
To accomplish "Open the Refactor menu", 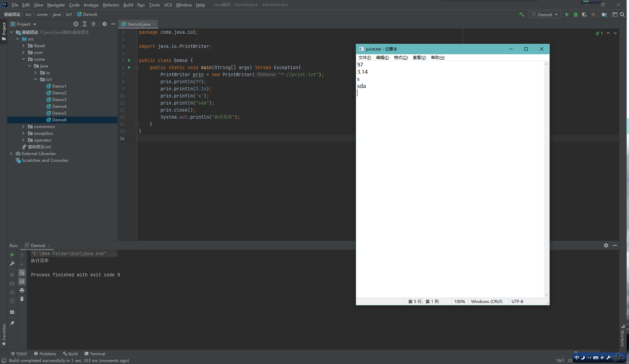I will 111,5.
